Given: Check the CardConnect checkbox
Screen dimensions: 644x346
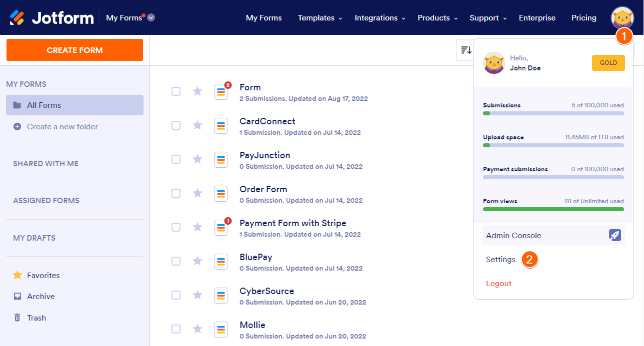Looking at the screenshot, I should tap(176, 125).
